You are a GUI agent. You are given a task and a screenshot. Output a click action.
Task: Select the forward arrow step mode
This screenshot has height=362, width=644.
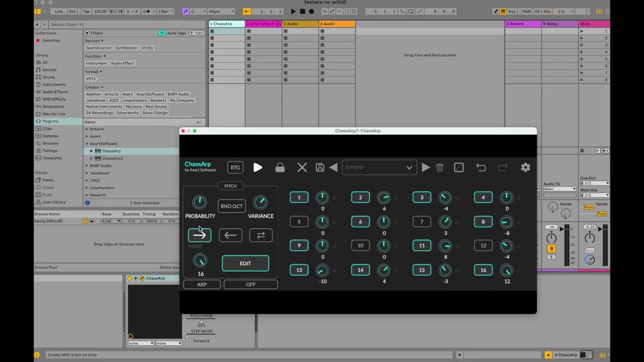[200, 235]
